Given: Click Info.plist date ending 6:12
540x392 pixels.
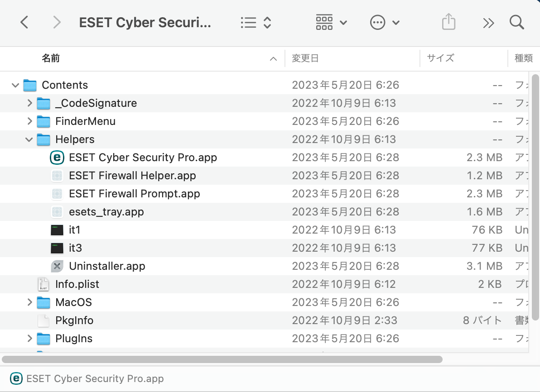Looking at the screenshot, I should (x=344, y=284).
